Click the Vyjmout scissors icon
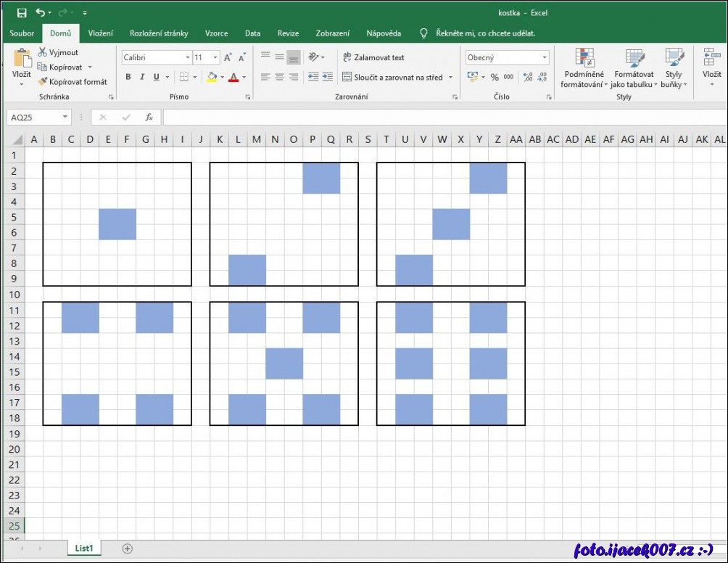Viewport: 728px width, 563px height. (x=43, y=52)
